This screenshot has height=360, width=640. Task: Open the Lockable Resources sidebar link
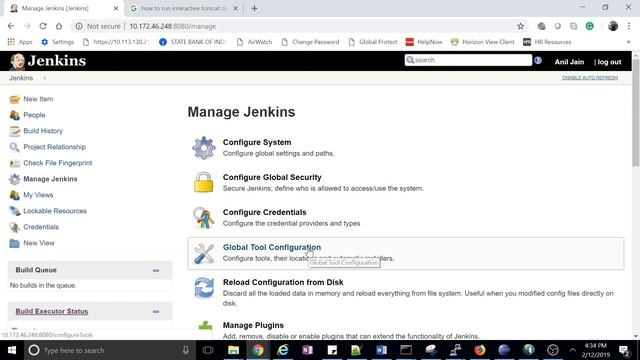pyautogui.click(x=55, y=211)
